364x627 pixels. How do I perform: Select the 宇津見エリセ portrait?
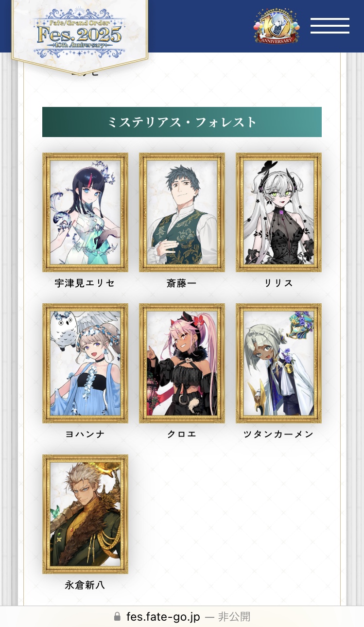(x=85, y=212)
